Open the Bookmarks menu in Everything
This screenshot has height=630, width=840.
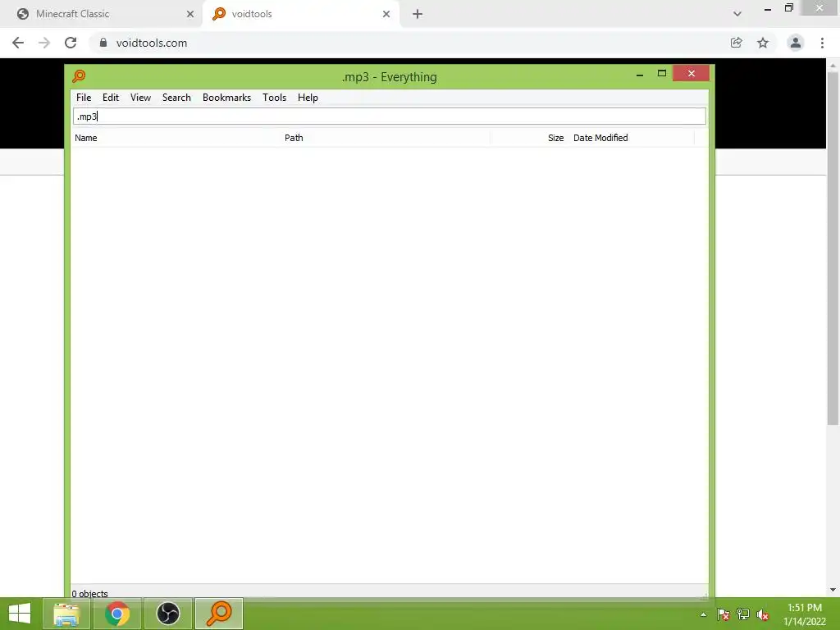click(x=226, y=98)
